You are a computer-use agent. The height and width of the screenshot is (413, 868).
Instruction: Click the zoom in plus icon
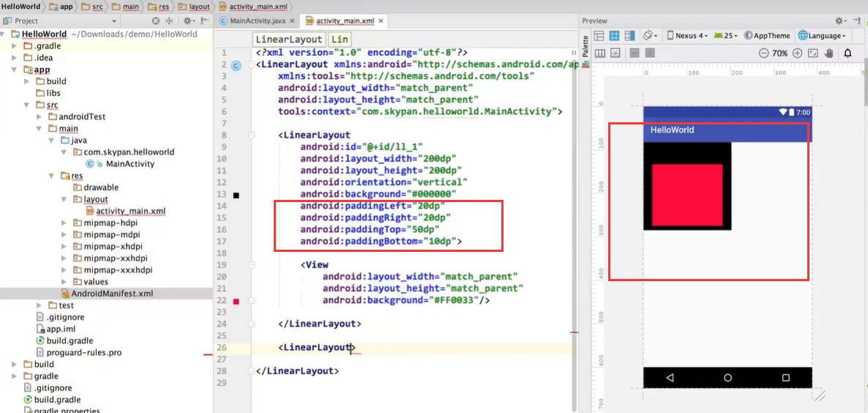(797, 53)
